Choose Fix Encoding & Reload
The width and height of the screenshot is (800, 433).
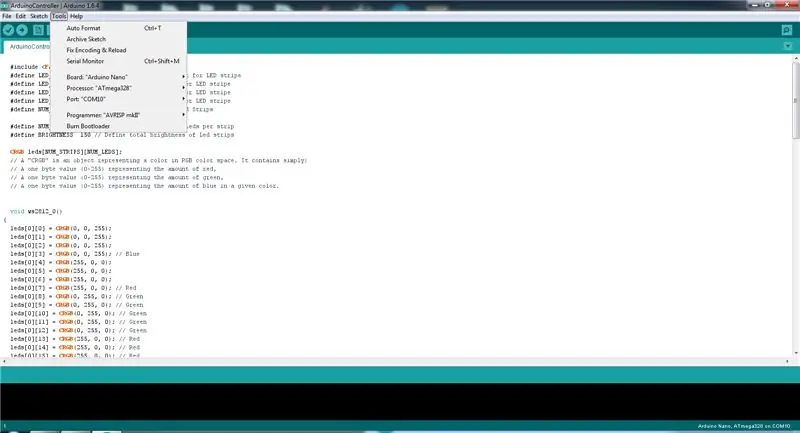point(118,50)
